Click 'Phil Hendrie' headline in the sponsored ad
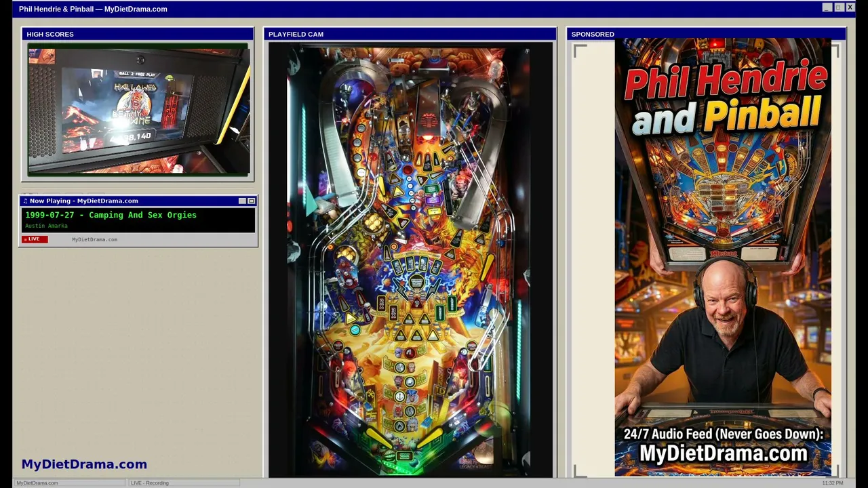Screen dimensions: 868x488 [726, 80]
